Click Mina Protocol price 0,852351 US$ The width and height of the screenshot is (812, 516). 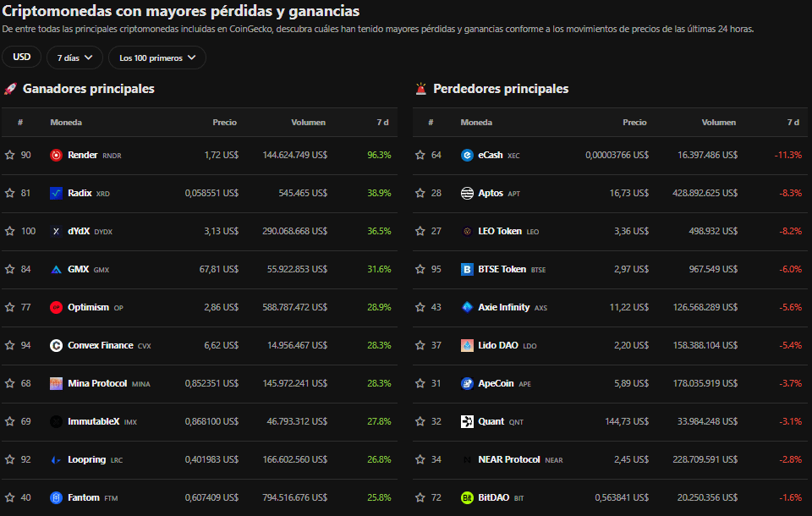pyautogui.click(x=211, y=383)
